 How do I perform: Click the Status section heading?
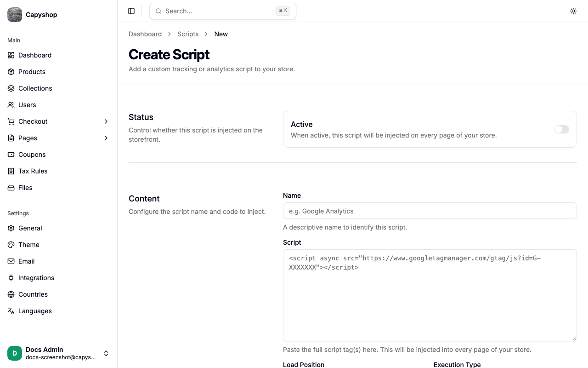tap(141, 117)
